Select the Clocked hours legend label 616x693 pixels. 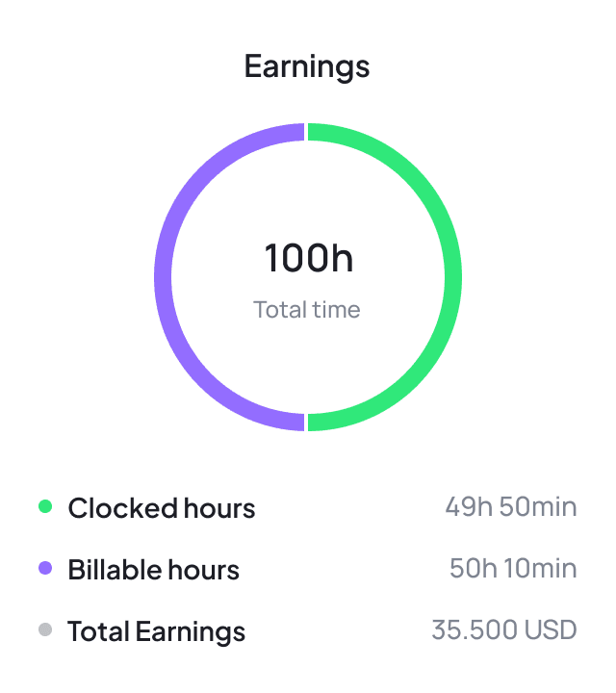pos(162,507)
